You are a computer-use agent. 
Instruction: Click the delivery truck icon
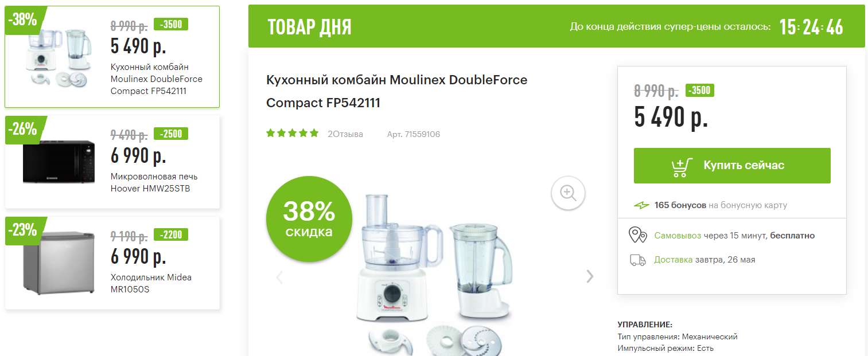(x=638, y=260)
